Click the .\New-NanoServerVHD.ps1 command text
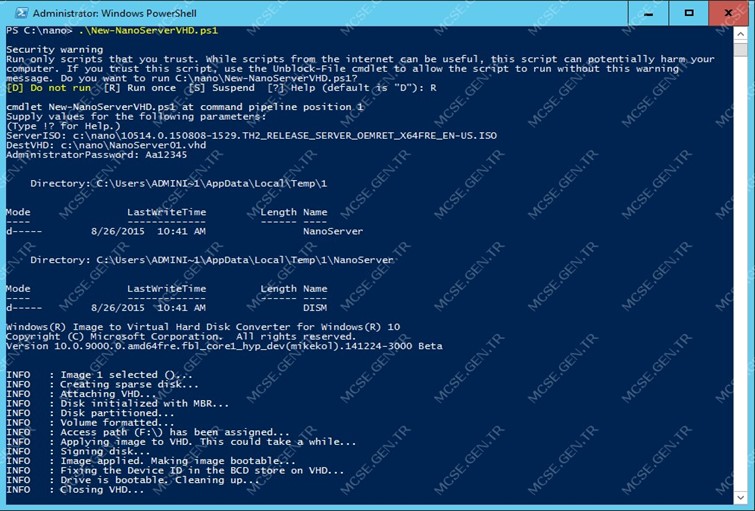This screenshot has width=755, height=511. tap(148, 31)
